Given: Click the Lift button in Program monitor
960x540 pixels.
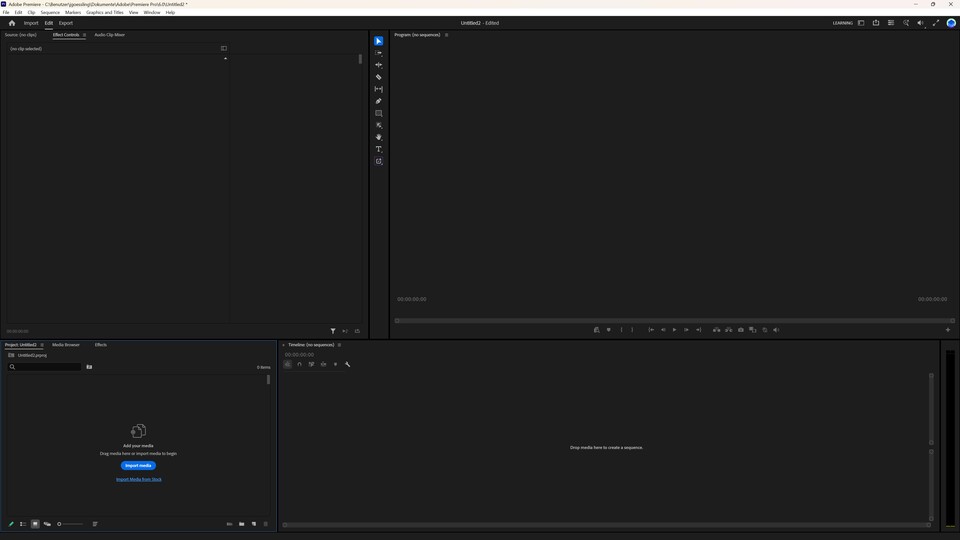Looking at the screenshot, I should 716,330.
